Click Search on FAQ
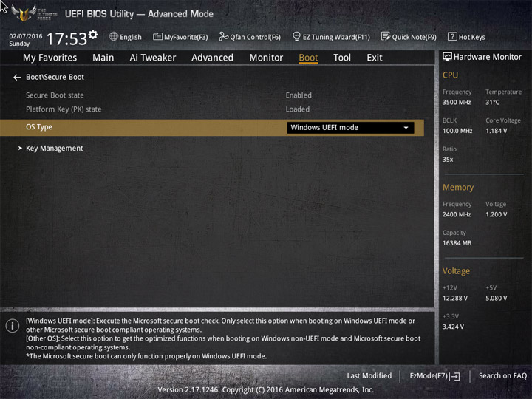Screen dimensions: 532x399 coord(503,375)
